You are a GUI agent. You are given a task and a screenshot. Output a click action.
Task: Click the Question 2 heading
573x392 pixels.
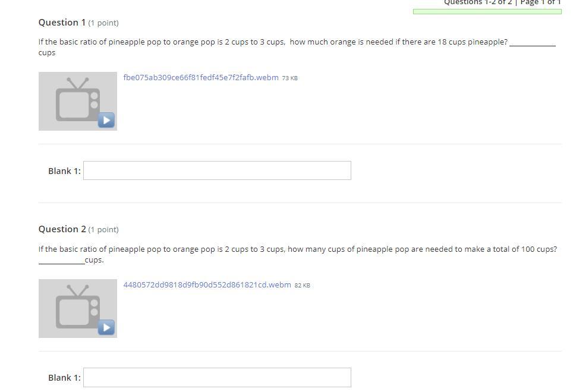tap(62, 229)
